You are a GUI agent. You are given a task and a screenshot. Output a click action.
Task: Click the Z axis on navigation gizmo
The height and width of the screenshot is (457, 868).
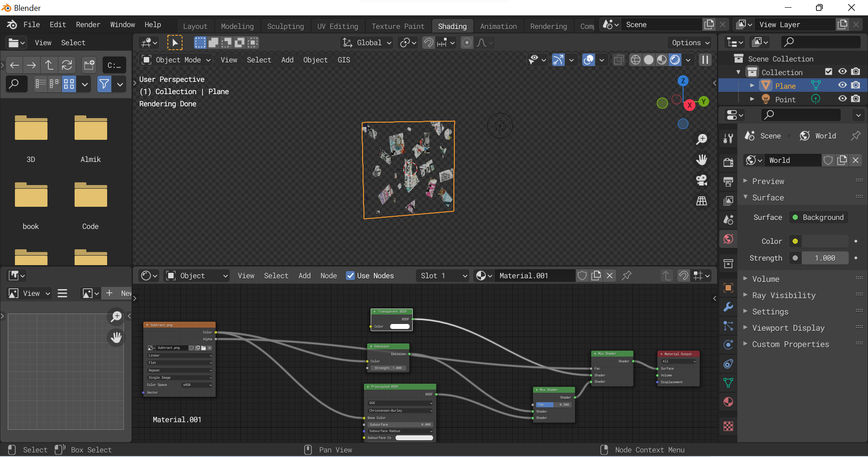point(683,81)
